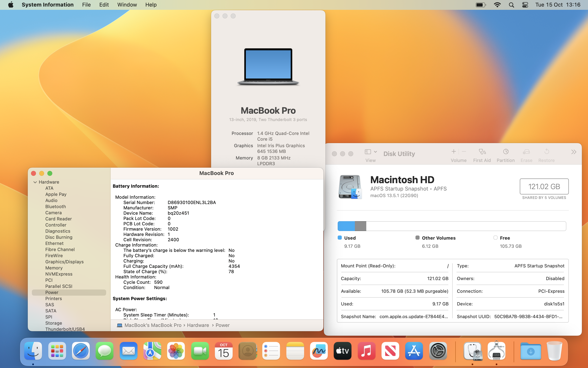Open the Edit menu
Image resolution: width=588 pixels, height=368 pixels.
click(104, 5)
